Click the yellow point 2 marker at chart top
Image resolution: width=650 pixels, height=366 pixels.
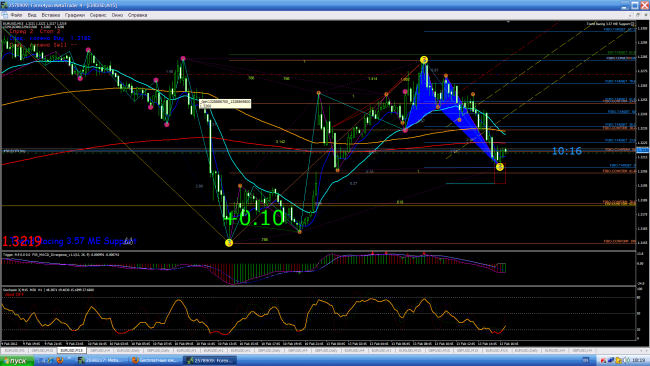click(x=424, y=60)
